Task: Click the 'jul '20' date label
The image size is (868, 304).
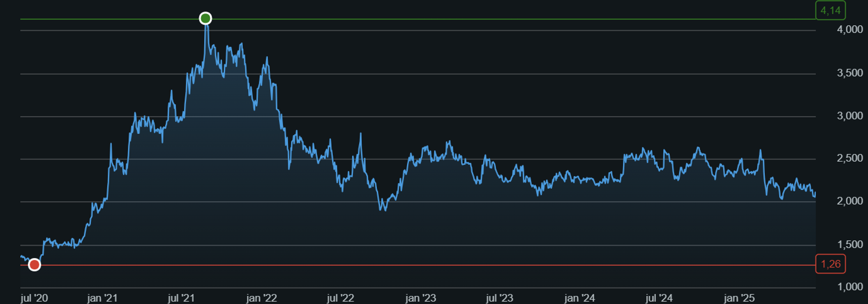Action: pos(34,298)
